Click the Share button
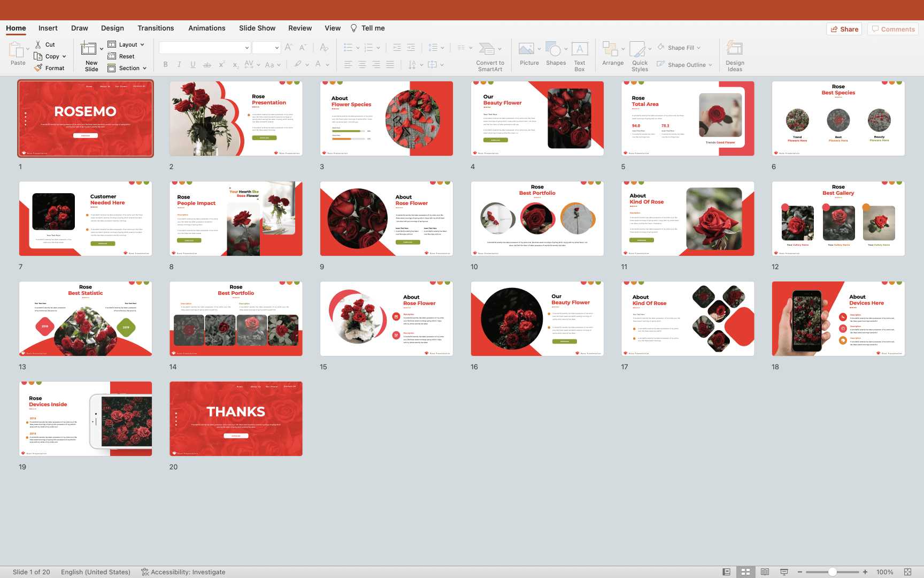The image size is (924, 578). [844, 29]
